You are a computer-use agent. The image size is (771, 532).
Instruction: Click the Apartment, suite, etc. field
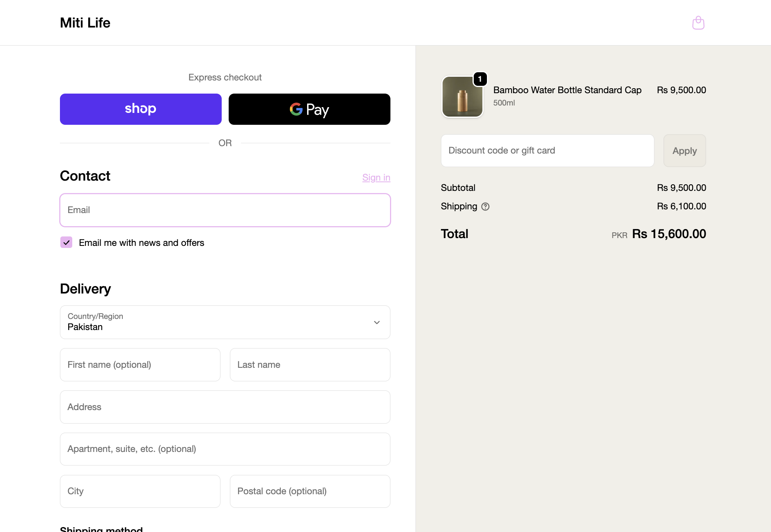click(x=225, y=449)
